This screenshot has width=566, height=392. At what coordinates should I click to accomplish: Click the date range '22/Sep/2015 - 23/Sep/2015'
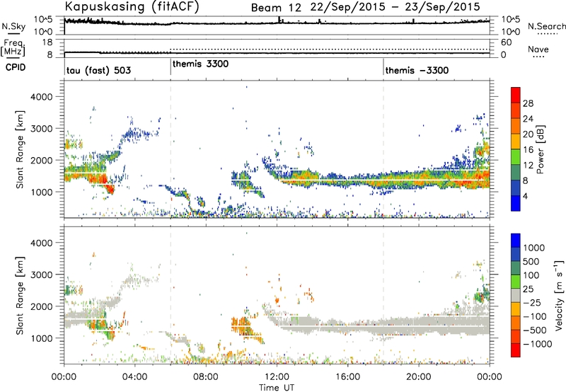click(x=395, y=7)
